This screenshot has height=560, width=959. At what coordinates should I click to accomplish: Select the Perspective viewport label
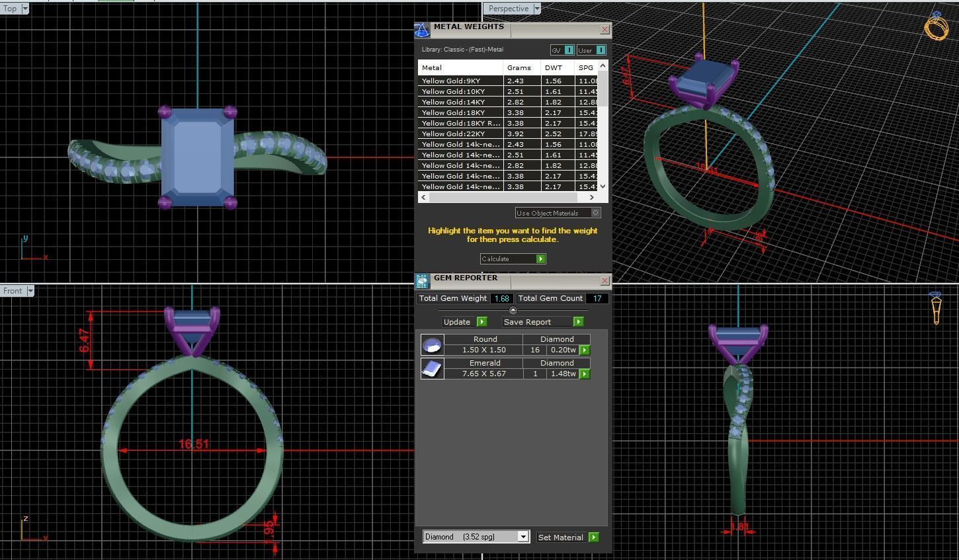tap(509, 9)
